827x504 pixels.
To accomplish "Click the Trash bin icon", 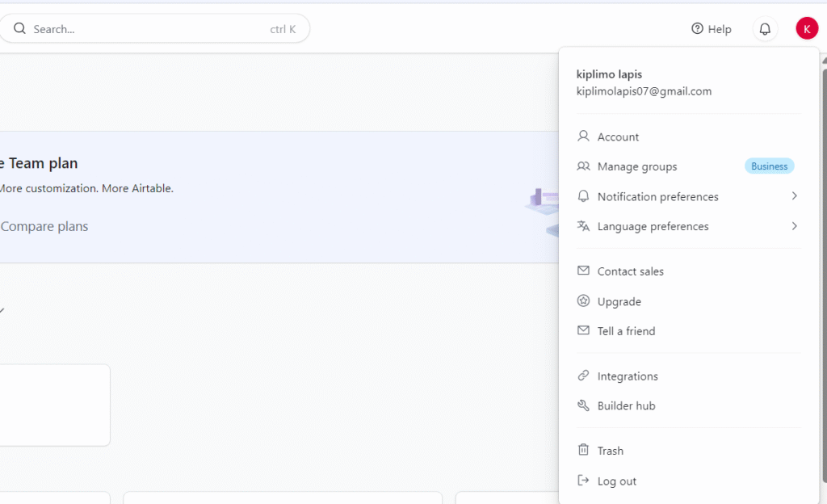I will coord(583,450).
